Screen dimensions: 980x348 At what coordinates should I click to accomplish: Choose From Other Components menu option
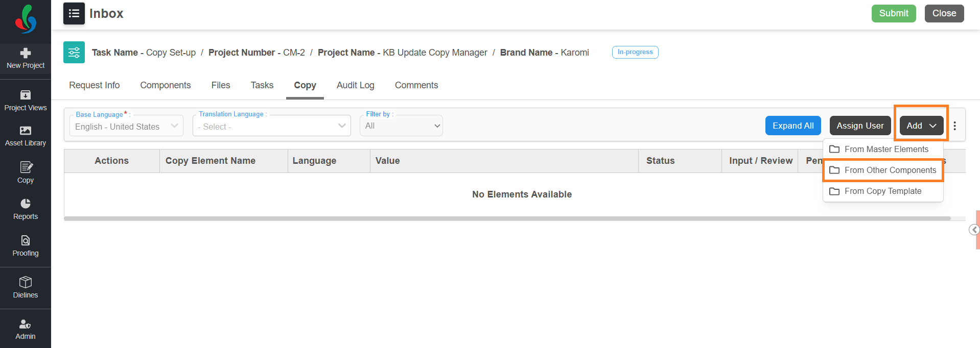click(890, 170)
